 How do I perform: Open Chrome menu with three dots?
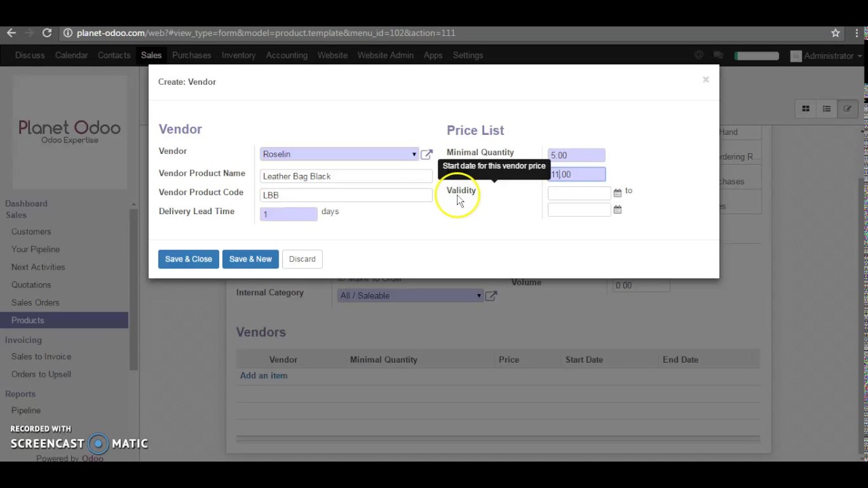coord(856,33)
